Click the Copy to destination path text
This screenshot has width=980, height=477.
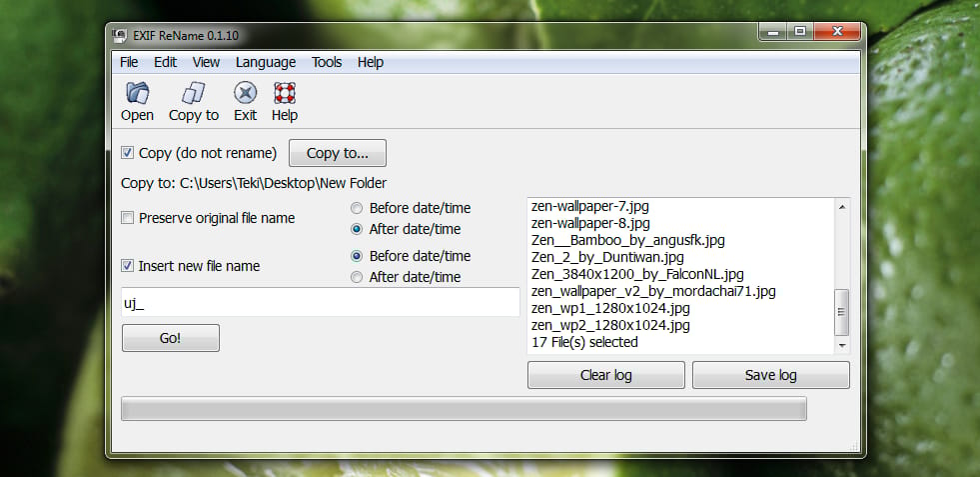[254, 183]
